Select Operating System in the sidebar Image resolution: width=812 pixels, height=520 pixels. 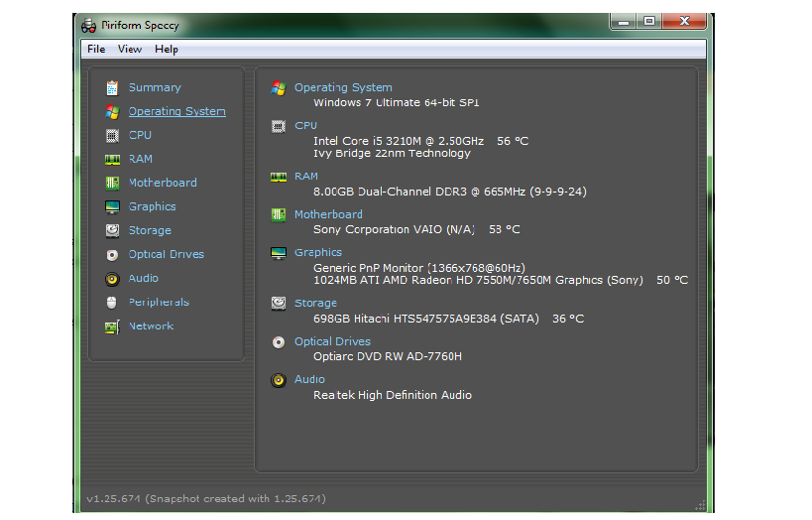point(177,111)
